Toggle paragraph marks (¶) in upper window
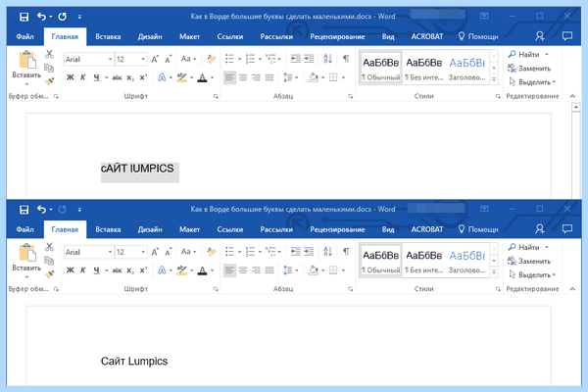This screenshot has width=588, height=392. [346, 59]
